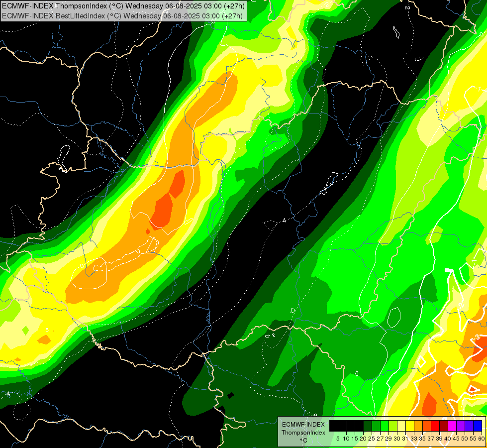This screenshot has height=448, width=487.
Task: Click the legend tick value '5'
Action: [338, 439]
